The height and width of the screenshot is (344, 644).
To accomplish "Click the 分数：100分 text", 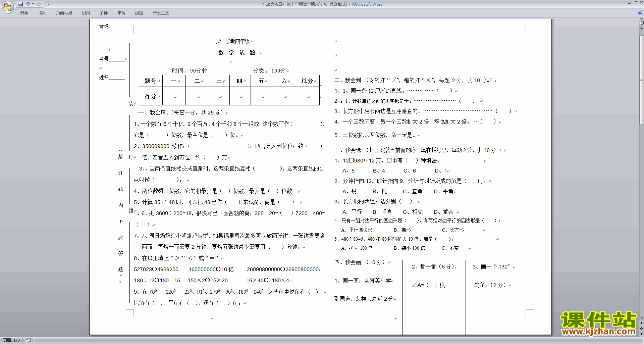I will (x=269, y=70).
